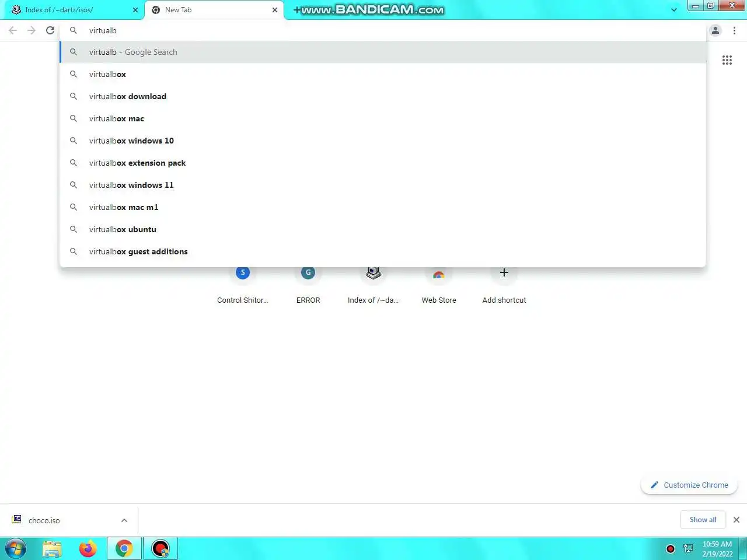Viewport: 747px width, 560px height.
Task: Expand the choco.iso download options arrow
Action: point(124,520)
